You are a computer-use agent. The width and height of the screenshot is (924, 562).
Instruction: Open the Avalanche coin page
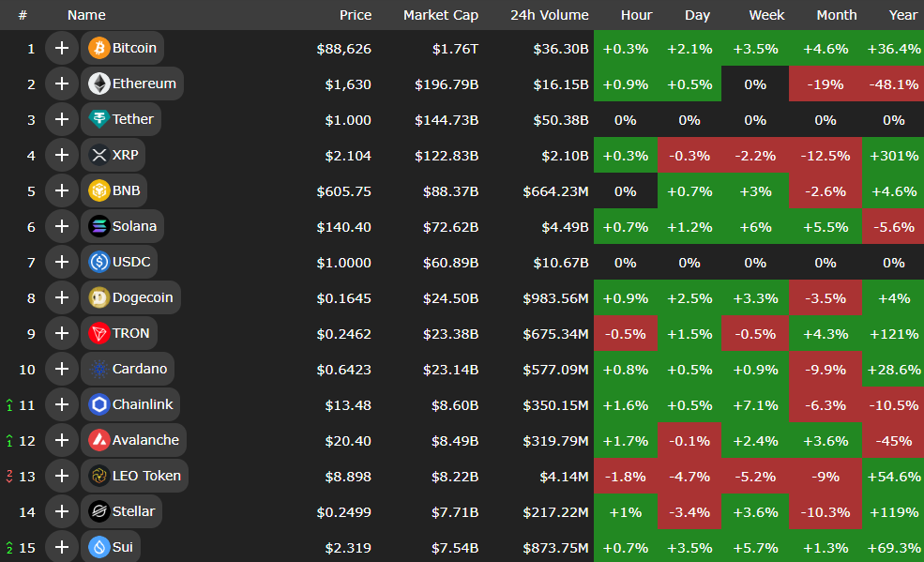(145, 440)
